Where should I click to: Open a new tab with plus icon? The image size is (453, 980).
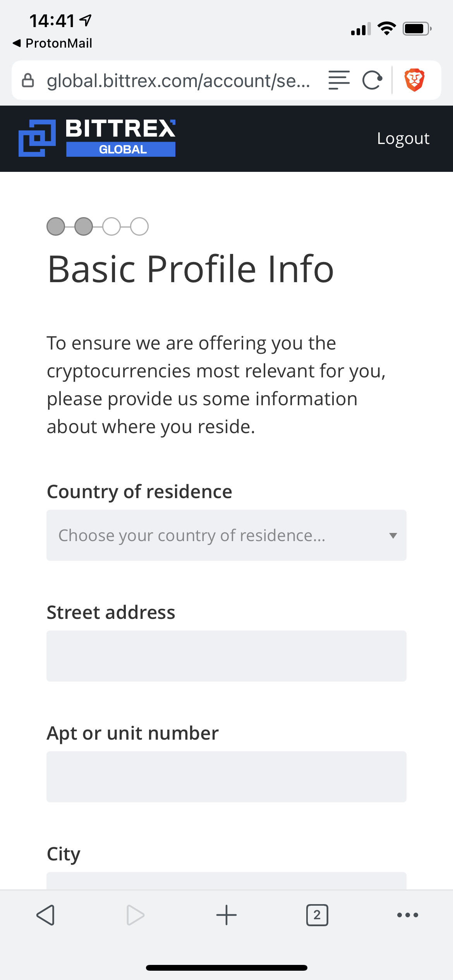click(226, 915)
